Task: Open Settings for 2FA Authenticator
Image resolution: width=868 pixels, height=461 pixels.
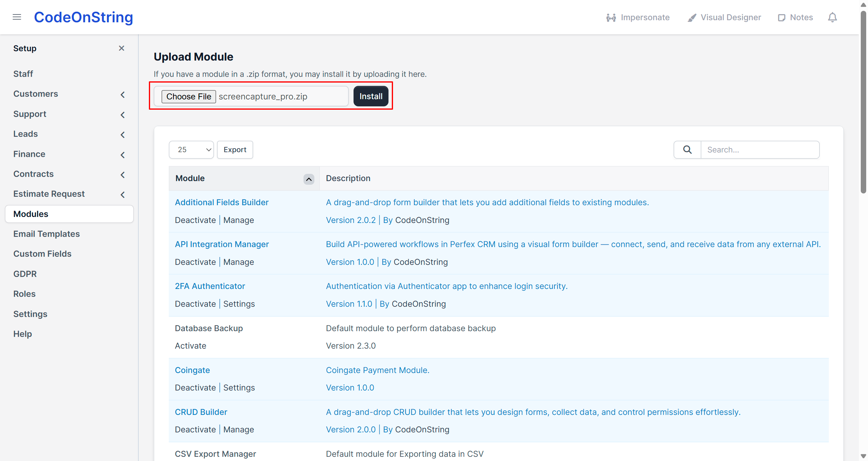Action: pyautogui.click(x=239, y=304)
